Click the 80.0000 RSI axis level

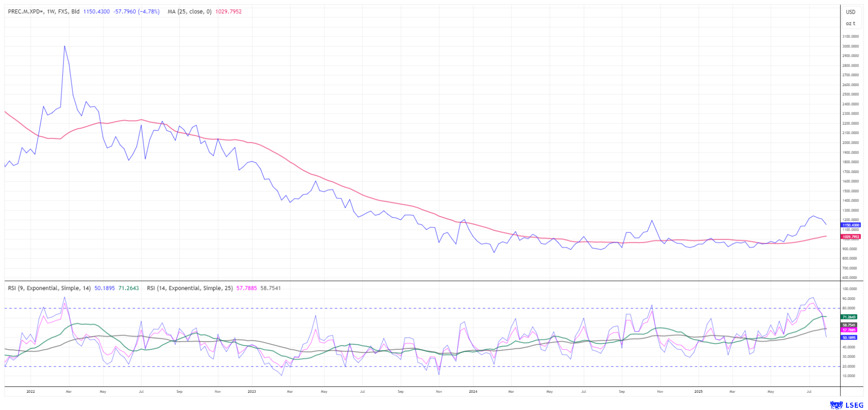[x=849, y=309]
